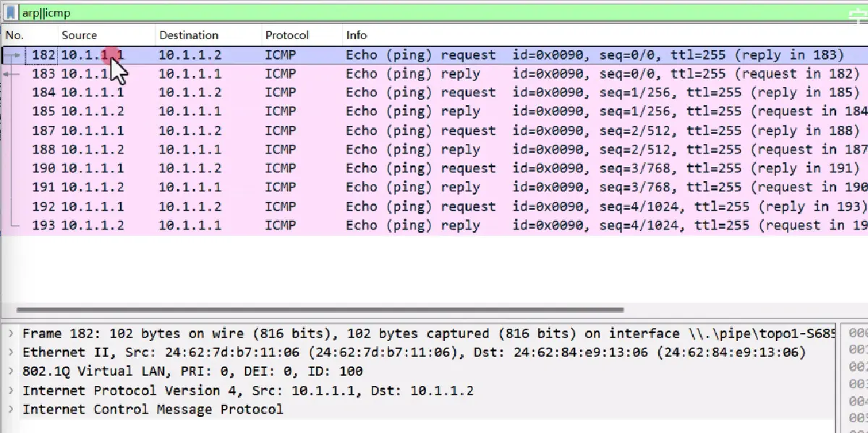Expand Internet Protocol Version 4 details

point(10,391)
